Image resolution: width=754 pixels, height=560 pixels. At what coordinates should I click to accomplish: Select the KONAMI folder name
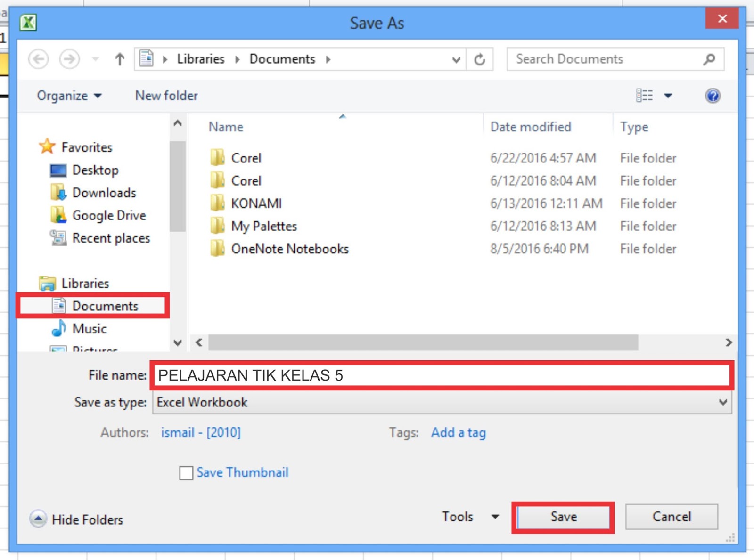(256, 203)
